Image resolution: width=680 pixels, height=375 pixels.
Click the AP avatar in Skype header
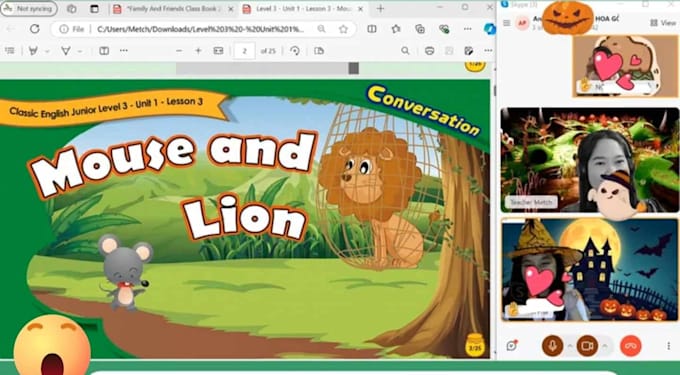coord(522,23)
